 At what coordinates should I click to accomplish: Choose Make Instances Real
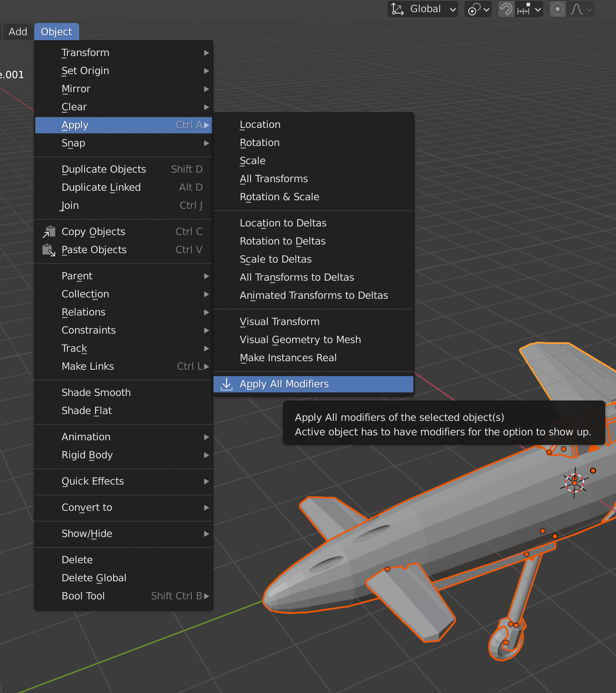tap(313, 358)
